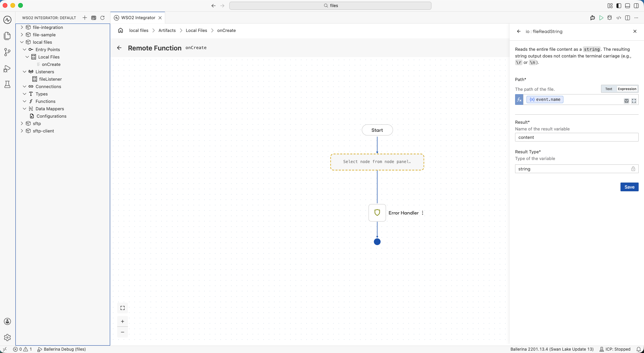Split the editor to the right

628,18
